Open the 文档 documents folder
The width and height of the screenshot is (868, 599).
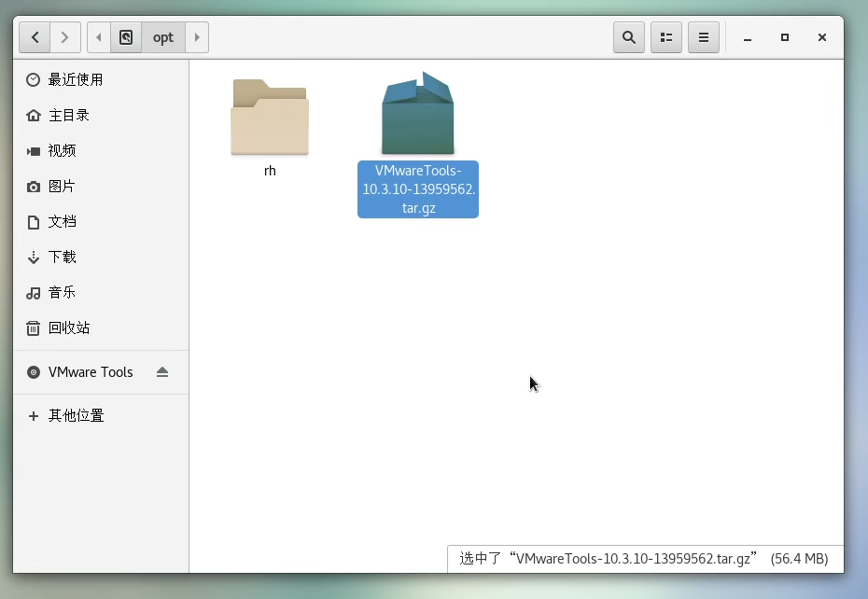101,221
